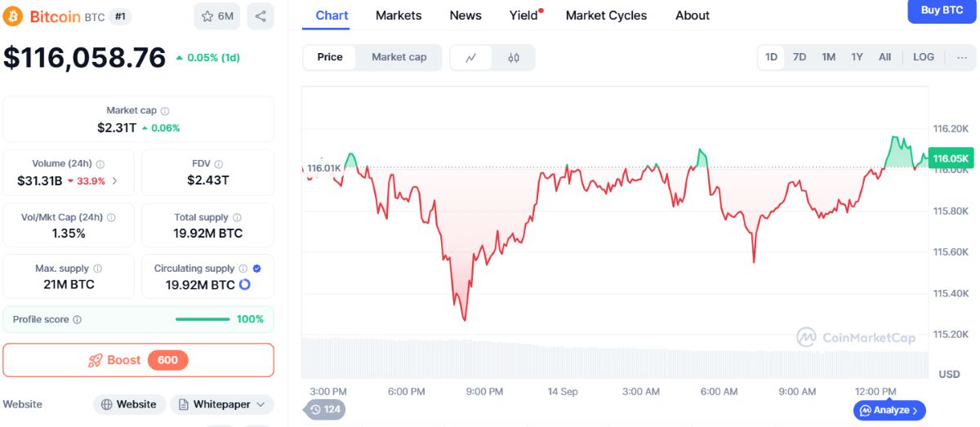Click the 124 history clock badge

click(324, 409)
